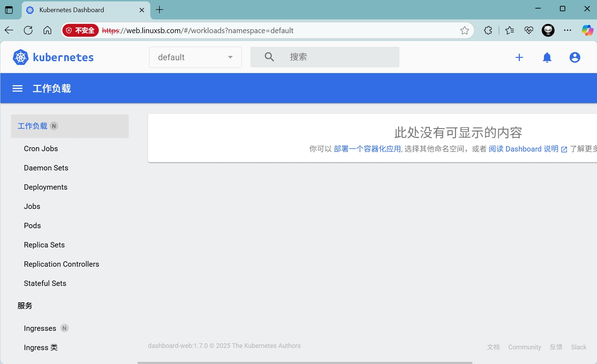Open browser extensions puzzle icon

click(488, 31)
